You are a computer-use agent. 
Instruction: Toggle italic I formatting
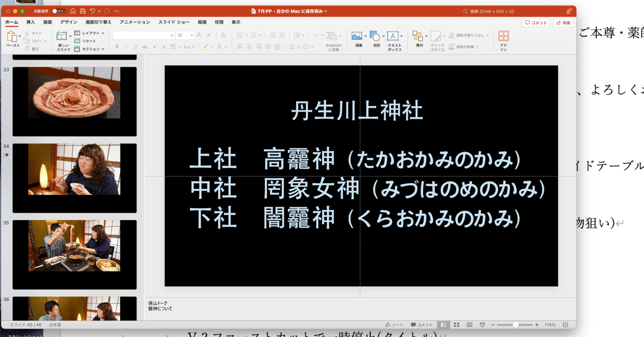click(x=126, y=47)
